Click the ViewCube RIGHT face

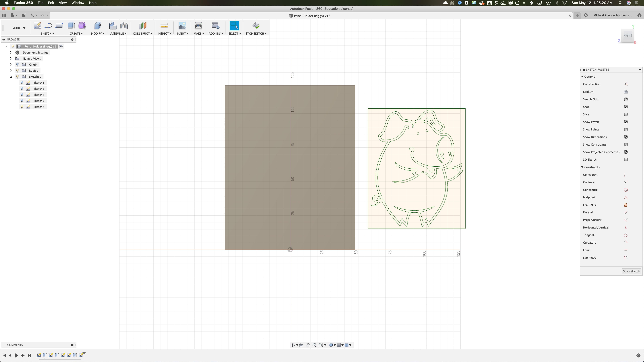click(628, 35)
